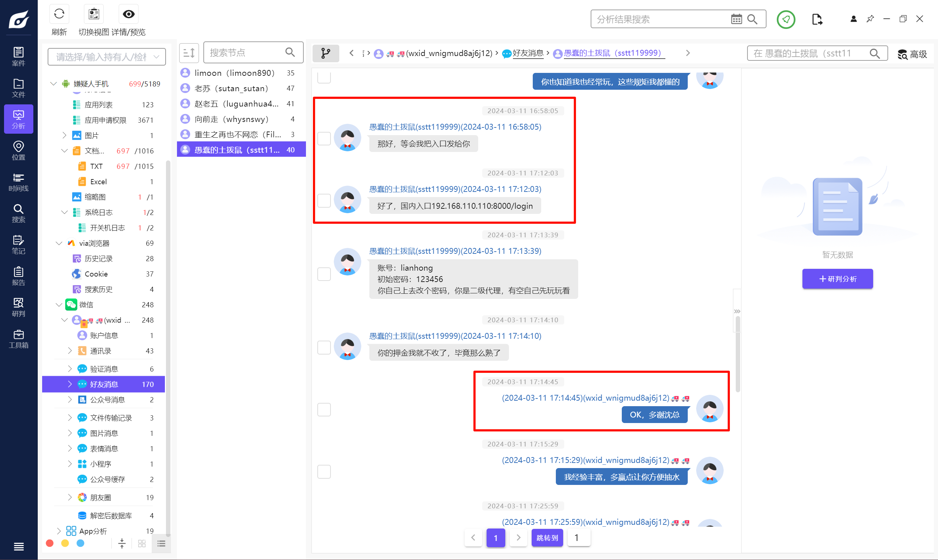Select contact limoon (limoon890)
The width and height of the screenshot is (938, 560).
click(x=241, y=73)
